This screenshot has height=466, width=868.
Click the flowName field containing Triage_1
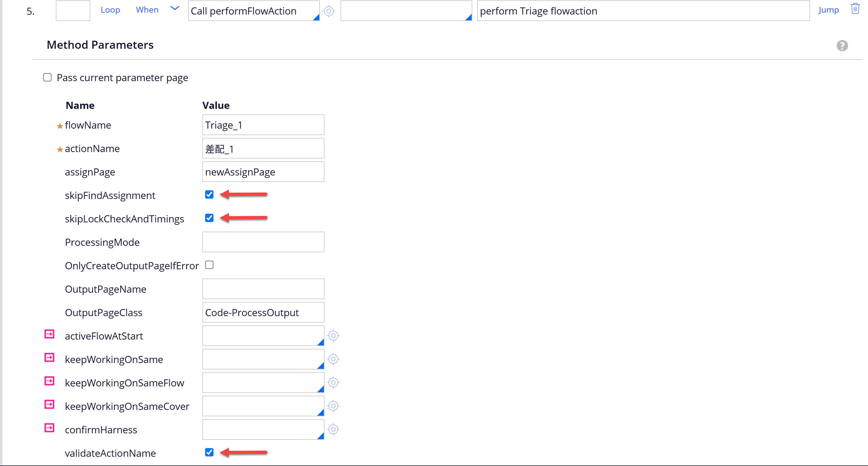click(263, 125)
